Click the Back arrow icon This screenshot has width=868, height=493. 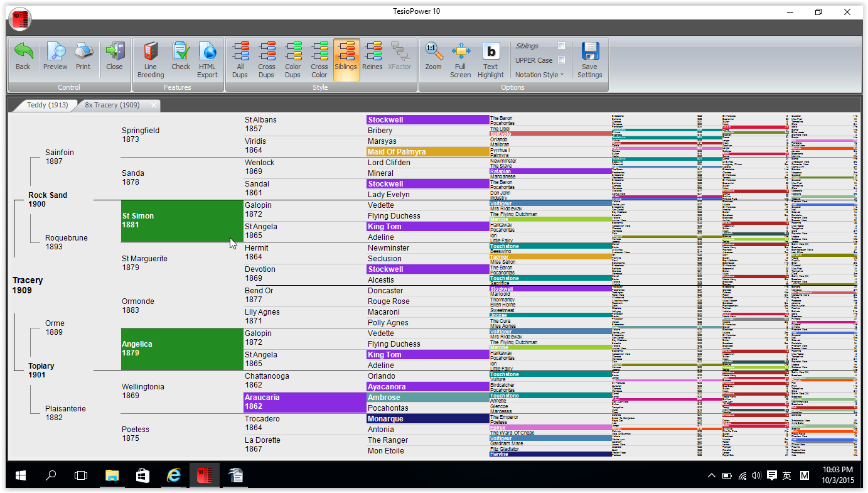click(x=23, y=52)
